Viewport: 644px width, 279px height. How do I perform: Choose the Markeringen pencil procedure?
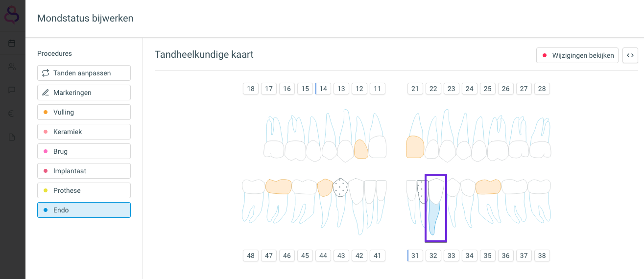[x=84, y=93]
